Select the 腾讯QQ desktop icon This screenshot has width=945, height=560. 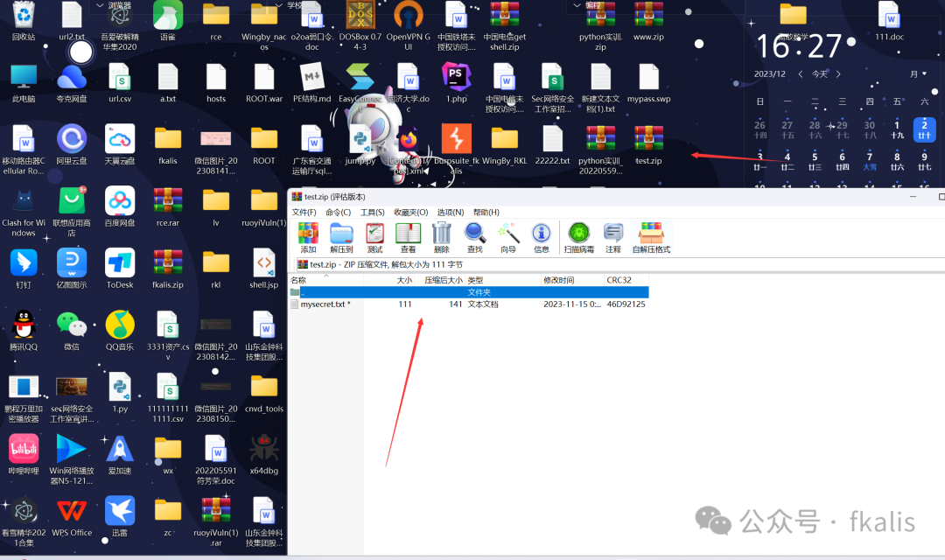click(24, 331)
